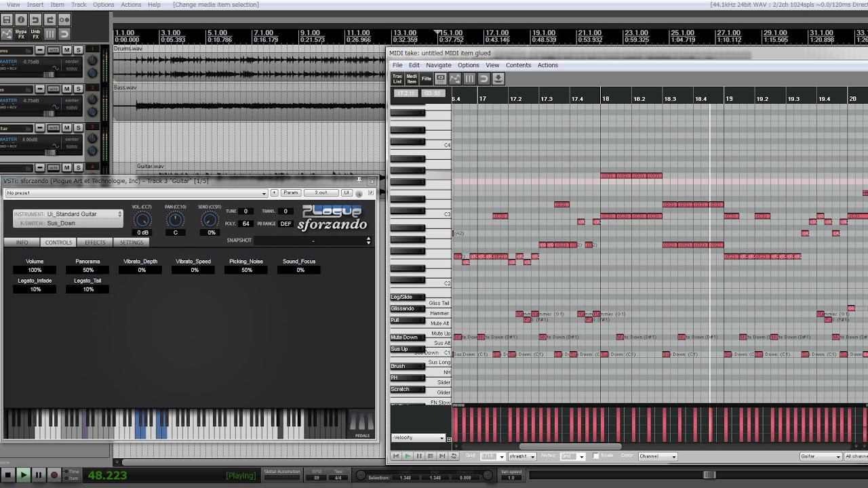
Task: Toggle the repeat loop icon in main toolbar
Action: click(x=64, y=34)
